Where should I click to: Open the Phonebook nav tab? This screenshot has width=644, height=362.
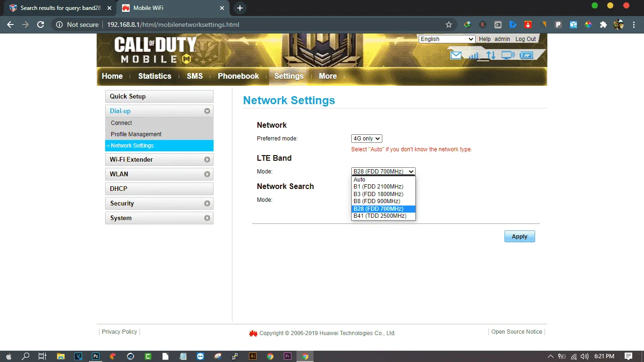(239, 76)
